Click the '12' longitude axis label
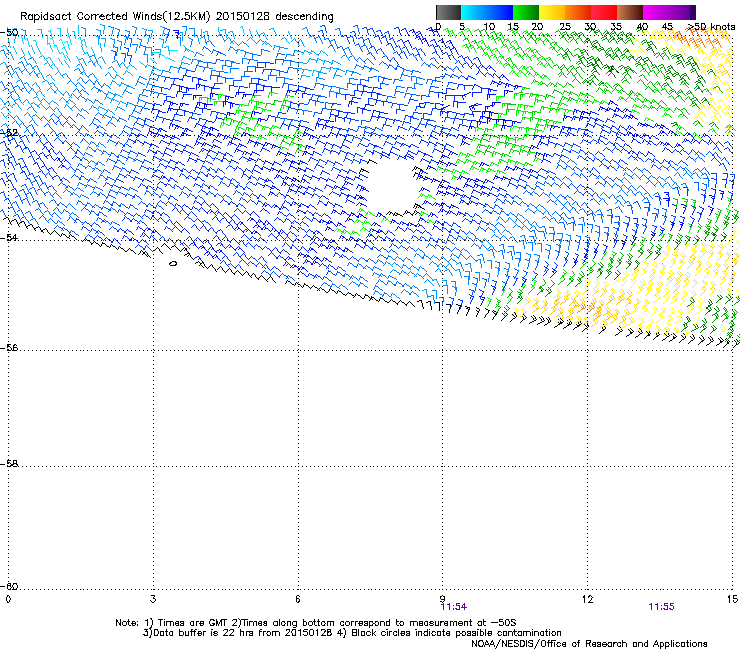 tap(588, 599)
